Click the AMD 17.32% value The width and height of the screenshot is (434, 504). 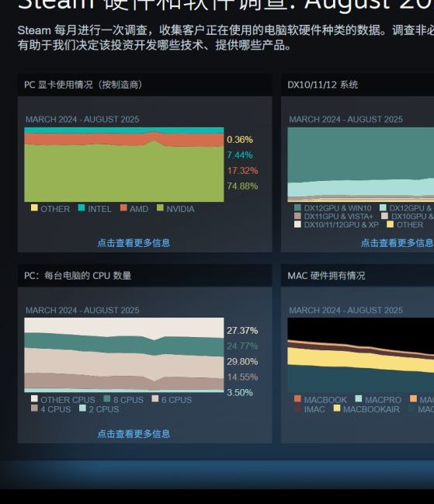(242, 171)
